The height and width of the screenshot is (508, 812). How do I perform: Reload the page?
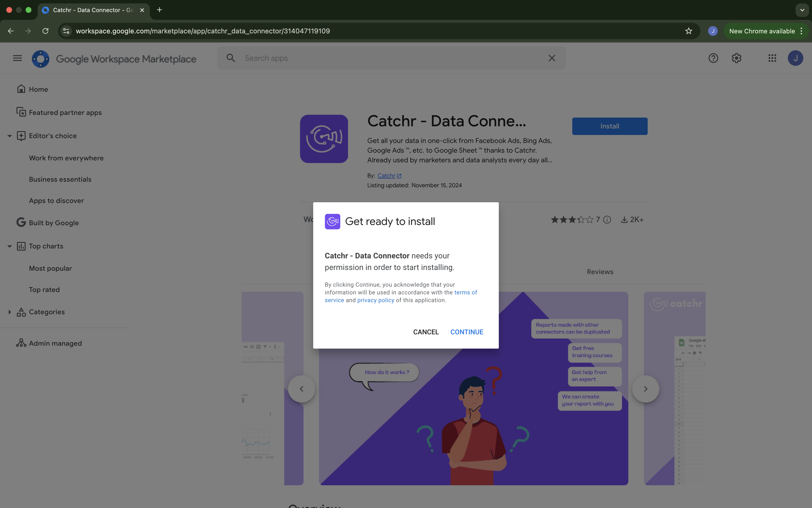point(46,31)
